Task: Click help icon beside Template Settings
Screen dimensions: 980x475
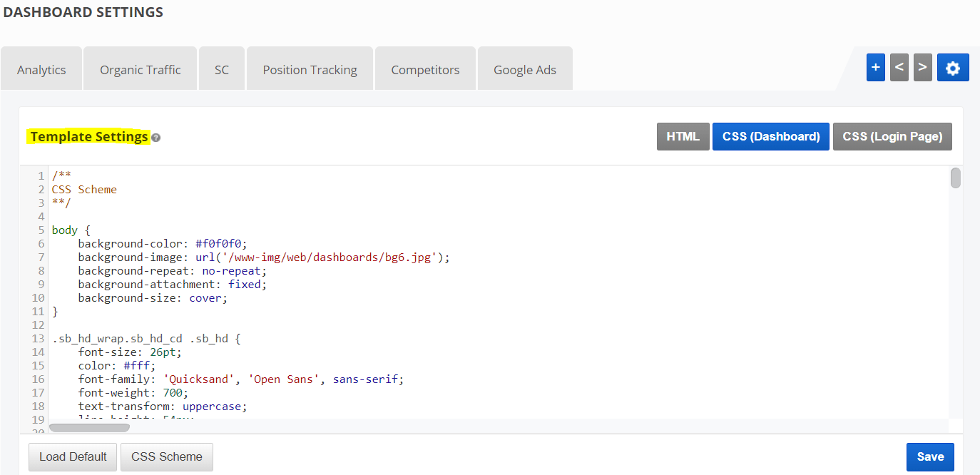Action: click(155, 138)
